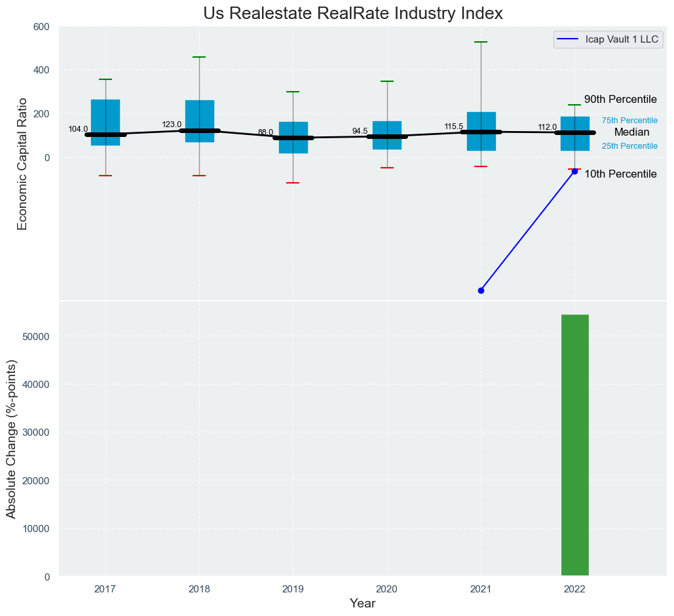Select the 2019 x-axis tick label
674x616 pixels.
[x=293, y=589]
